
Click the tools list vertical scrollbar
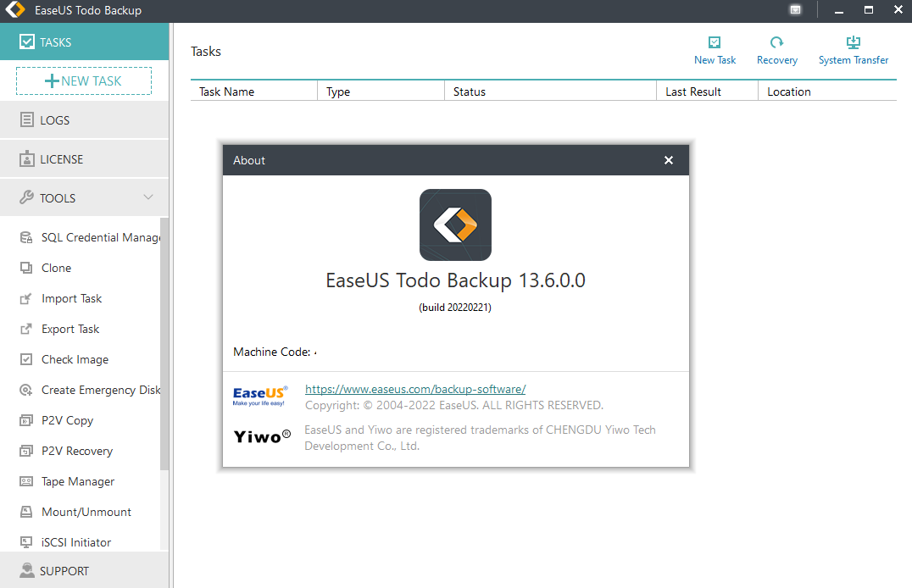coord(164,343)
